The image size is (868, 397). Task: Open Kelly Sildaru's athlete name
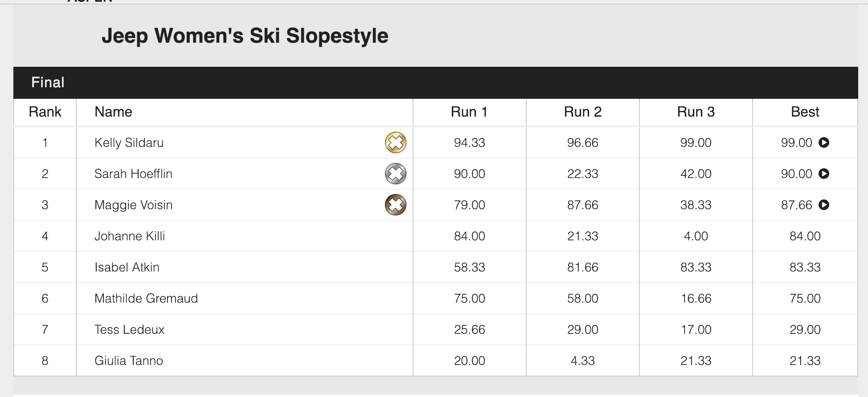(129, 142)
